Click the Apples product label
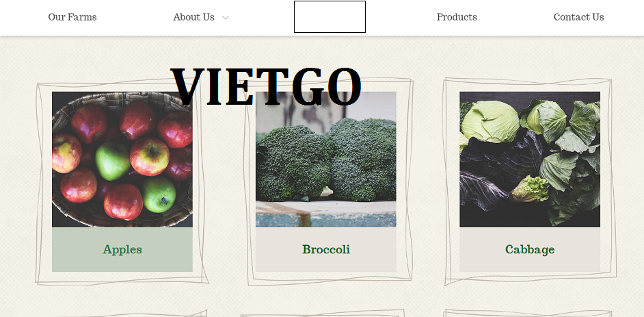Screen dimensions: 644x317 coord(122,249)
